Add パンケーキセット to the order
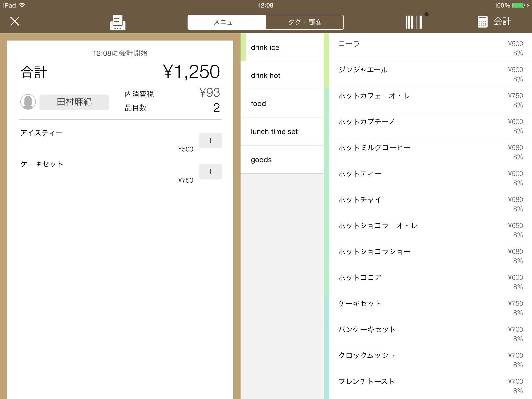The image size is (532, 399). coord(428,334)
